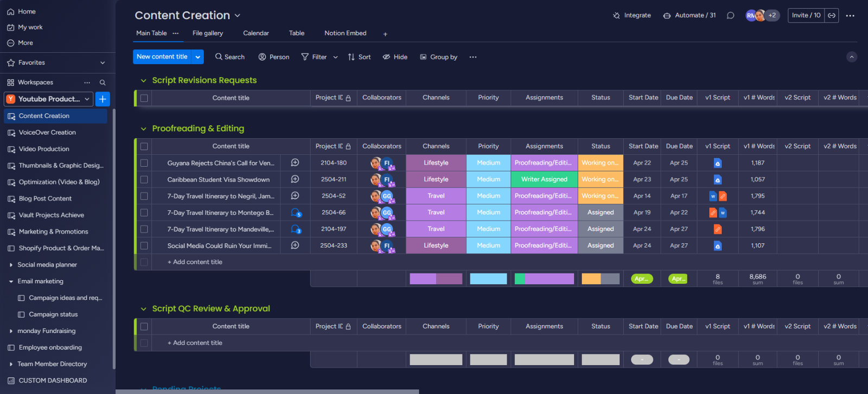Image resolution: width=868 pixels, height=394 pixels.
Task: Open the board discussion chat bubble
Action: (730, 16)
